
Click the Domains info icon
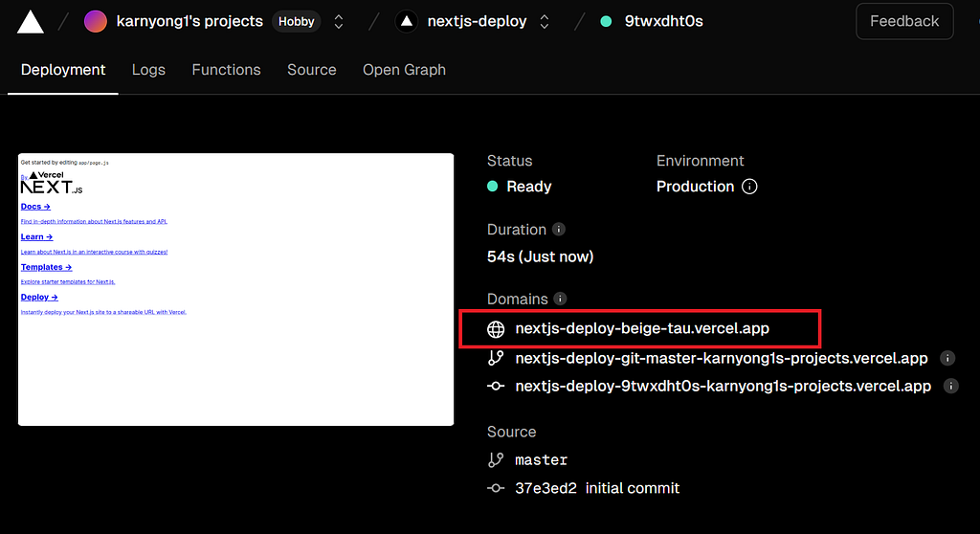(560, 299)
